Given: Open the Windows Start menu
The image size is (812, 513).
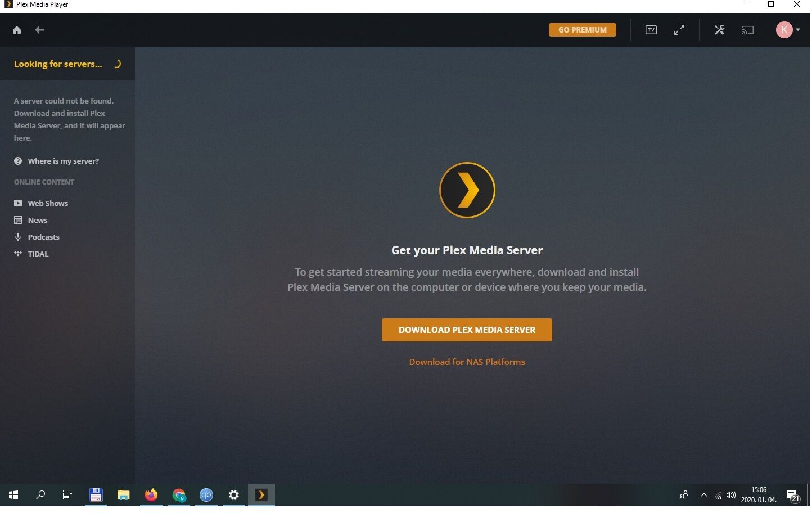Looking at the screenshot, I should click(13, 496).
